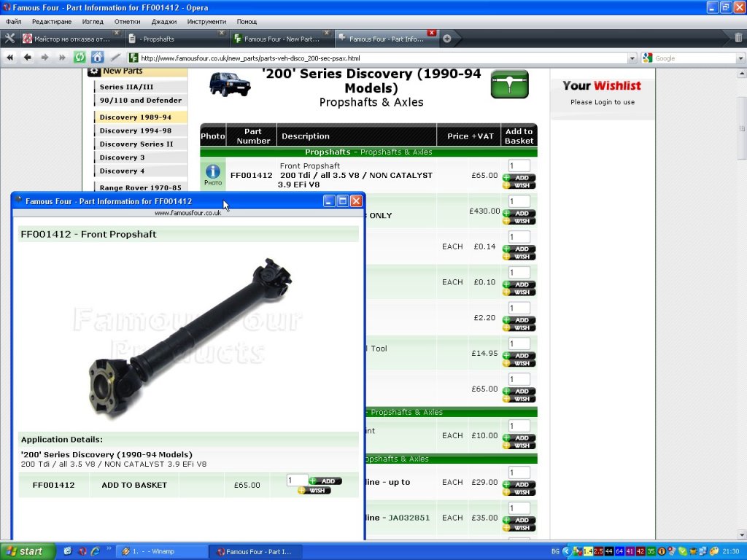Click the scrollbar down arrow
The height and width of the screenshot is (560, 747).
742,535
